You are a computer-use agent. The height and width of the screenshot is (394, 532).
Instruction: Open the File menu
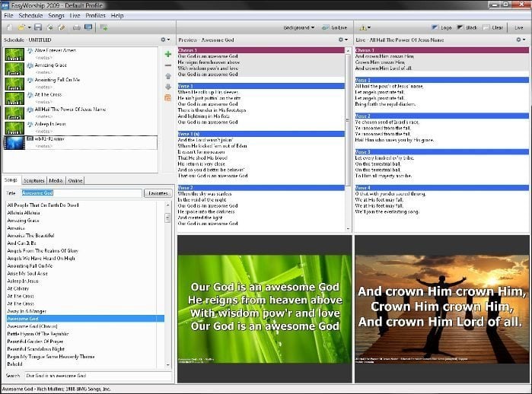(8, 16)
